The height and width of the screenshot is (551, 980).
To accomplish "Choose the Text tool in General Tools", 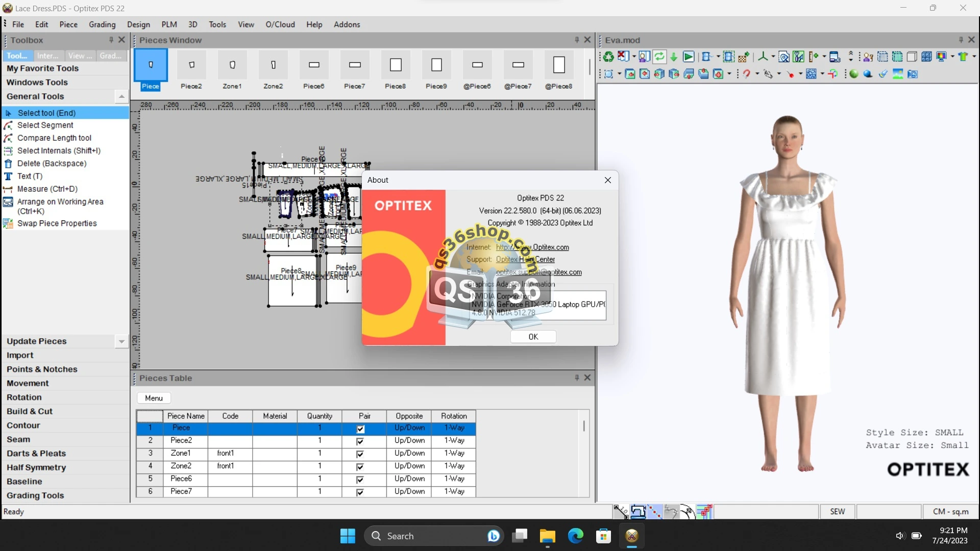I will [30, 176].
